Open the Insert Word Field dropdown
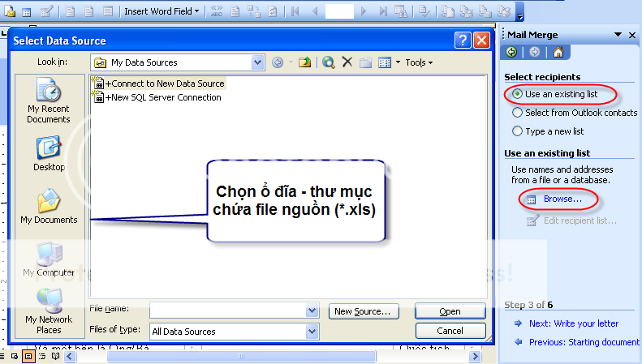The width and height of the screenshot is (642, 364). click(162, 11)
